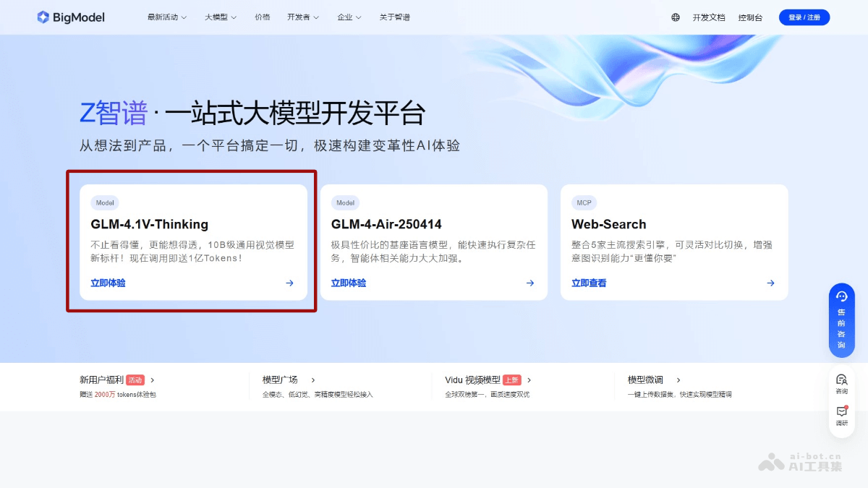The width and height of the screenshot is (868, 488).
Task: Click the 登录/注册 button
Action: [x=804, y=17]
